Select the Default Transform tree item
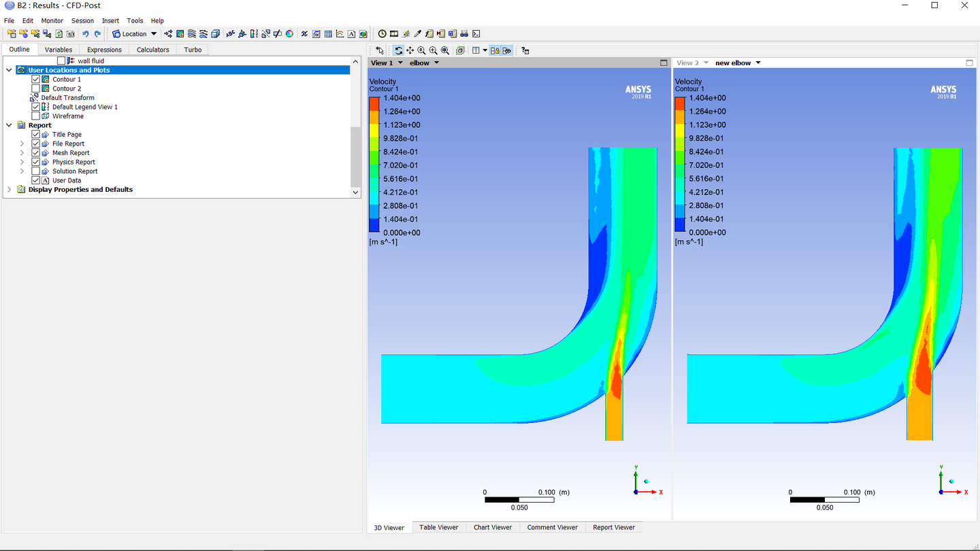This screenshot has width=980, height=551. 67,98
